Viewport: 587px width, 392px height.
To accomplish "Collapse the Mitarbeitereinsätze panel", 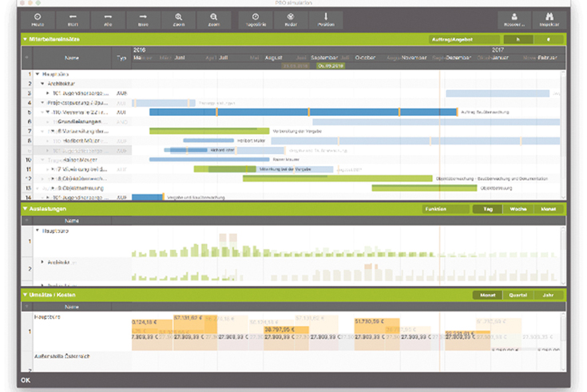I will tap(25, 38).
